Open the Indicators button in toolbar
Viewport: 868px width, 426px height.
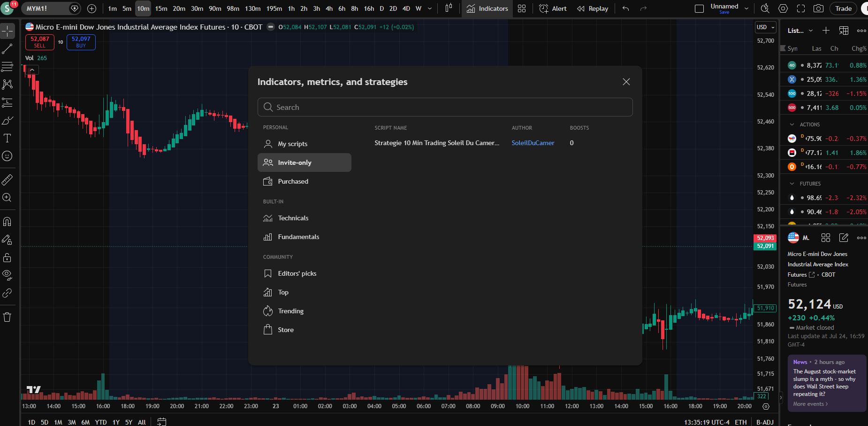coord(487,8)
